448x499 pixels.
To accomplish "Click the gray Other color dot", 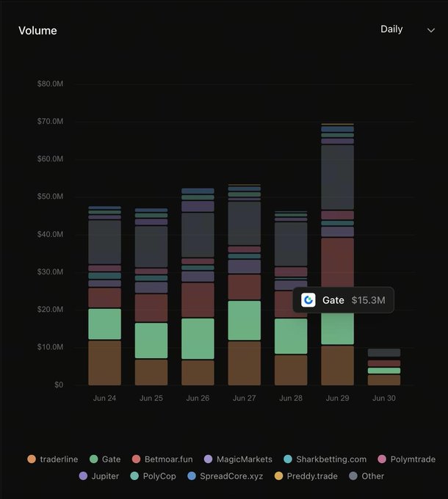I will (x=353, y=476).
